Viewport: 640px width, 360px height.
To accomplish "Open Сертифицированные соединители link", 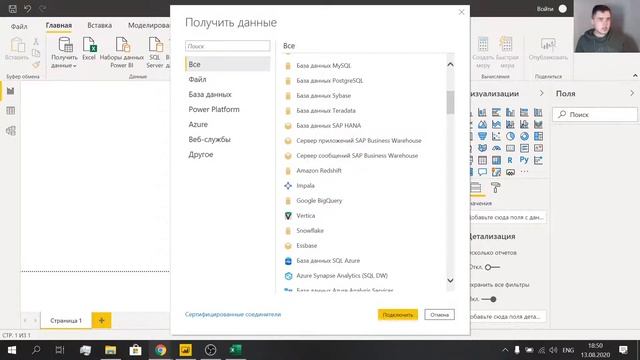I will point(233,314).
